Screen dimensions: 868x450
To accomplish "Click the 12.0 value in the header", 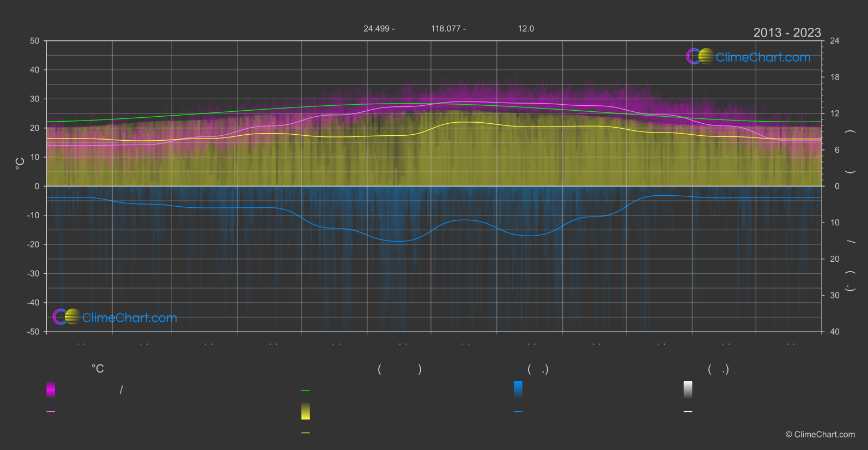I will coord(526,28).
